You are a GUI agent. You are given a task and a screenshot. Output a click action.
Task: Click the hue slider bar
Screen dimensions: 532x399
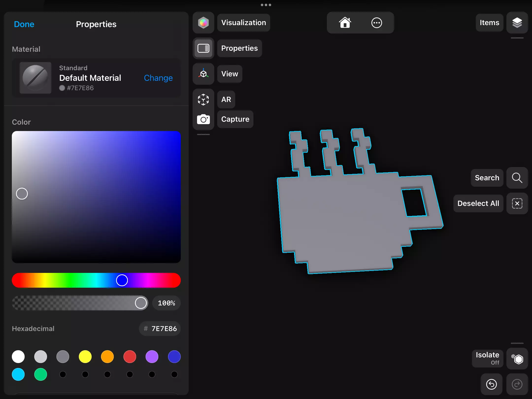pos(96,280)
